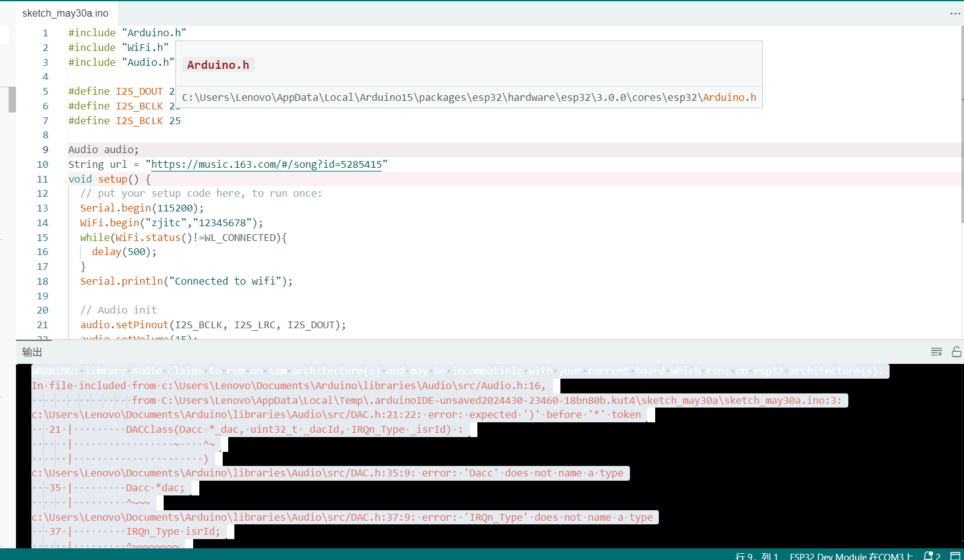The width and height of the screenshot is (964, 560).
Task: Click '#define I2S_BCLK 25' on line 7
Action: (124, 120)
